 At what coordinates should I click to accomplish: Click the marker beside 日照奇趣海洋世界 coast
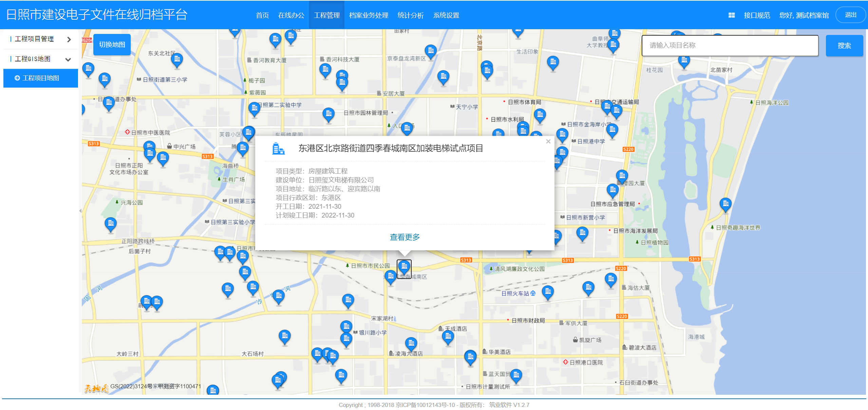coord(725,205)
